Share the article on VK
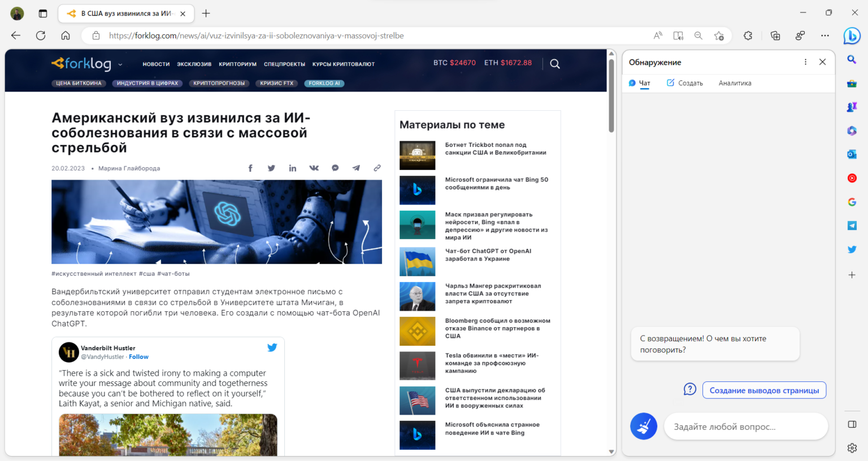The width and height of the screenshot is (868, 461). pyautogui.click(x=314, y=168)
